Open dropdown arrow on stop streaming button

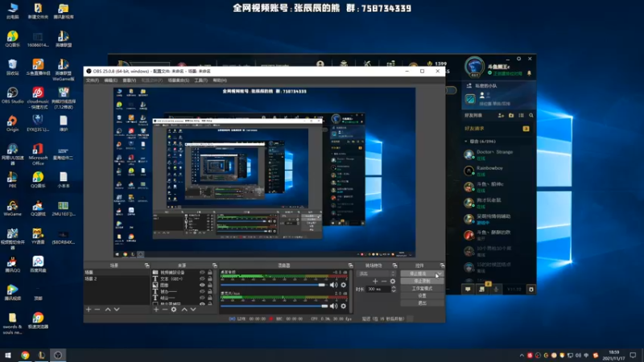(440, 274)
